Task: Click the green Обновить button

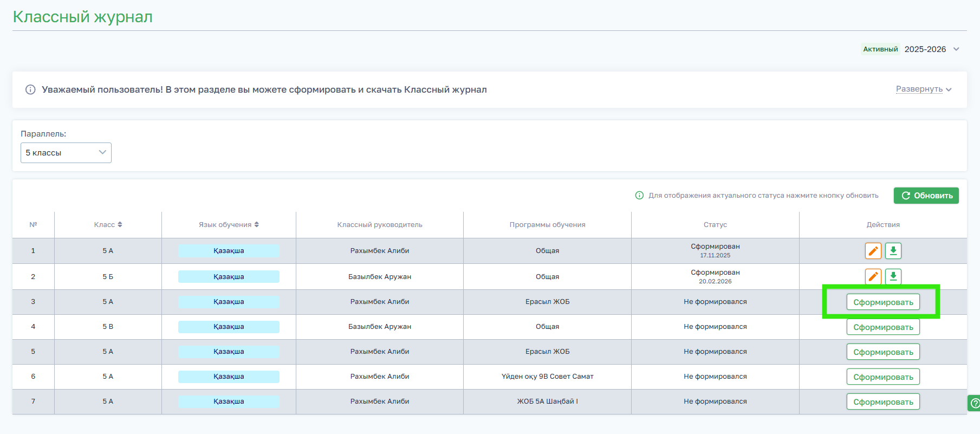Action: (926, 196)
